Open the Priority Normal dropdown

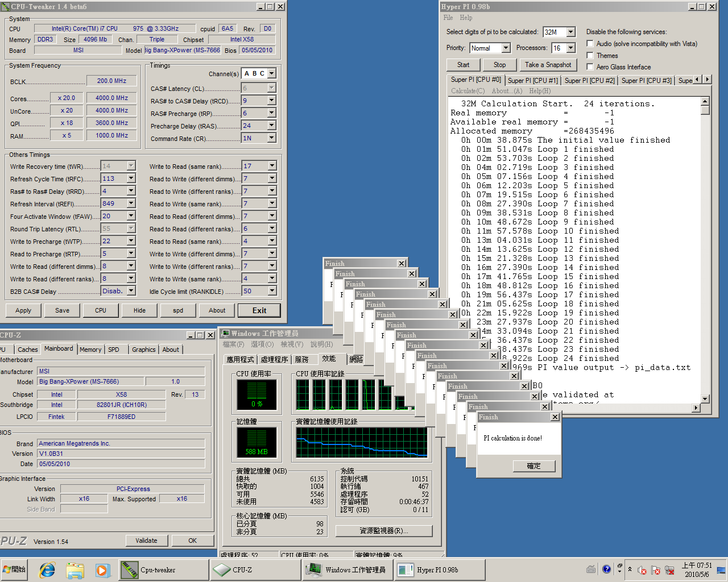(506, 48)
